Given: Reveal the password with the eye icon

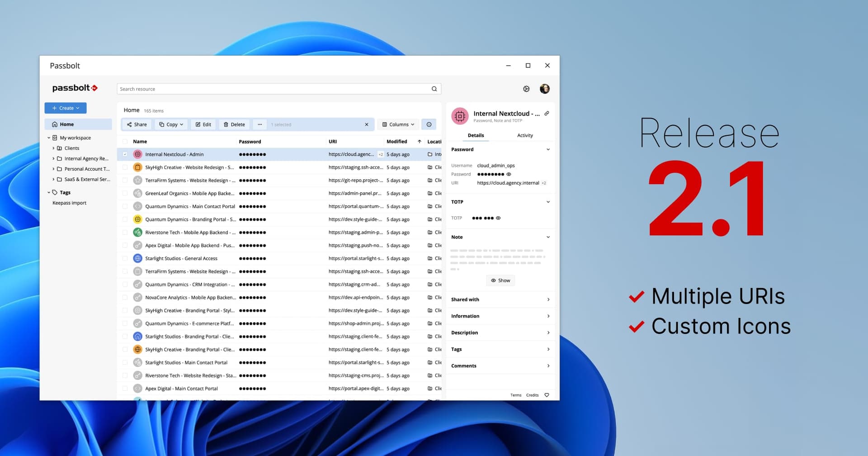Looking at the screenshot, I should pos(509,174).
